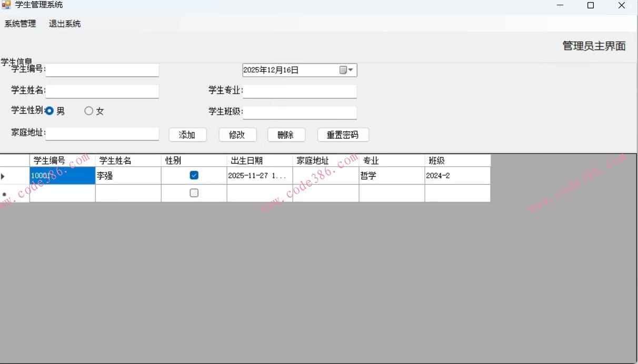Click the 学生管理系统 application icon in title bar
Image resolution: width=638 pixels, height=364 pixels.
[x=5, y=5]
